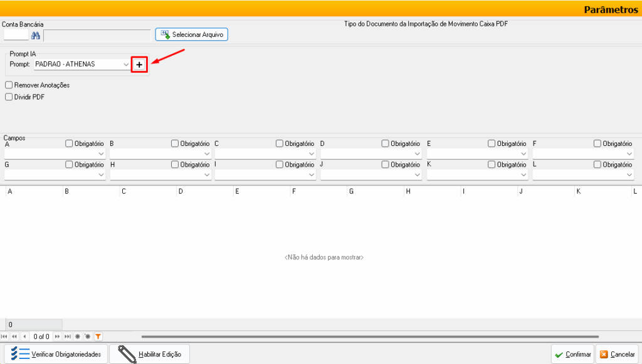Screen dimensions: 642x364
Task: Go to first record in grid navigator
Action: tap(4, 336)
